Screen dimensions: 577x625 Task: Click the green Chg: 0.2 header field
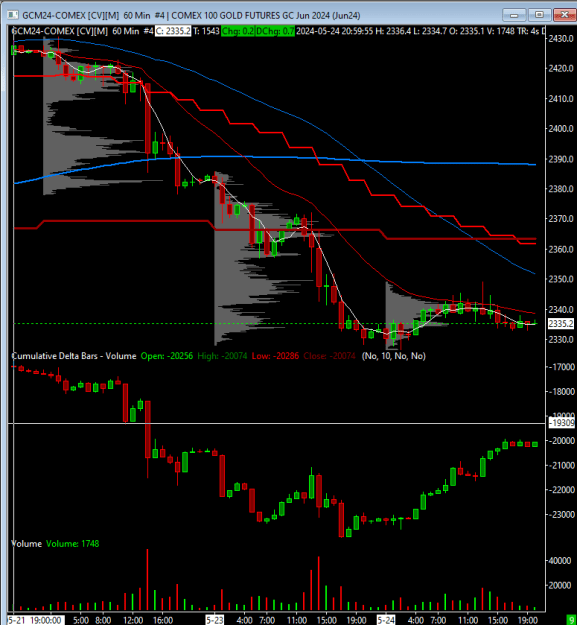(237, 31)
